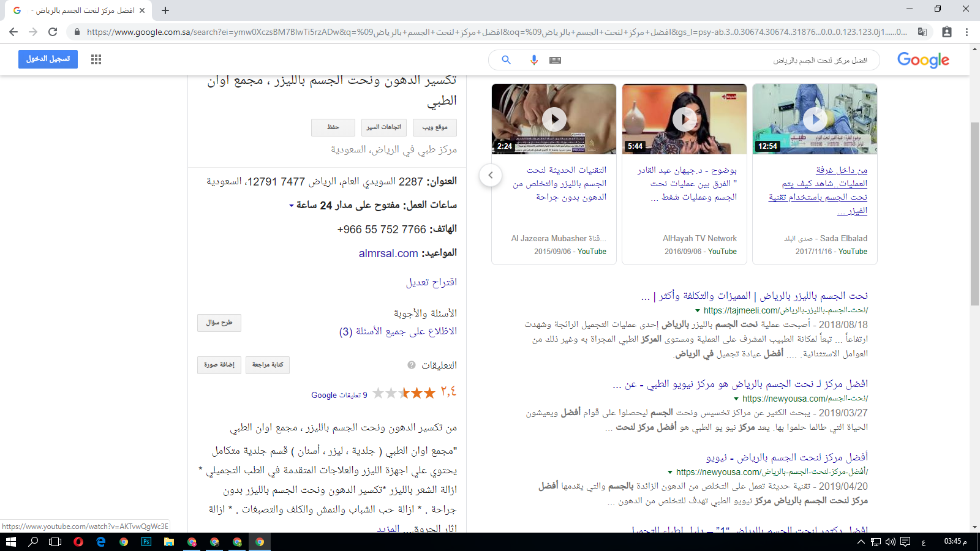This screenshot has height=551, width=980.
Task: Expand dropdown arrow next to tajmeeli.com URL
Action: tap(698, 311)
